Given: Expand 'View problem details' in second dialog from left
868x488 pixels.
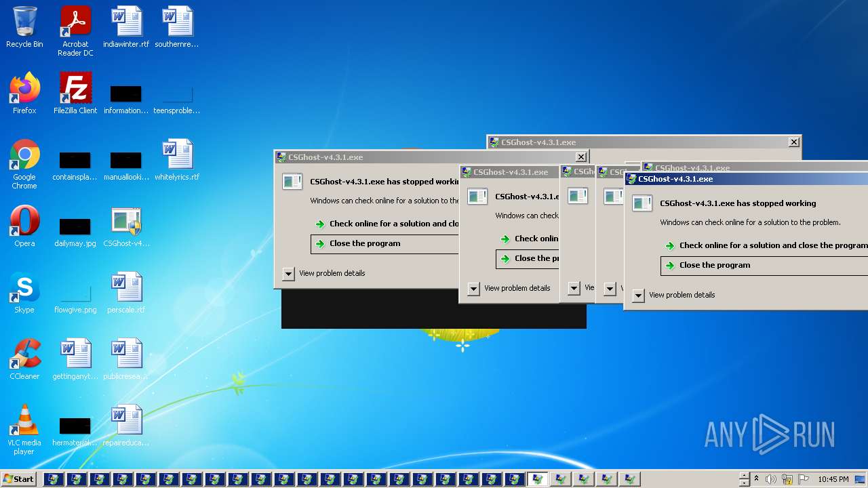Looking at the screenshot, I should click(x=473, y=289).
